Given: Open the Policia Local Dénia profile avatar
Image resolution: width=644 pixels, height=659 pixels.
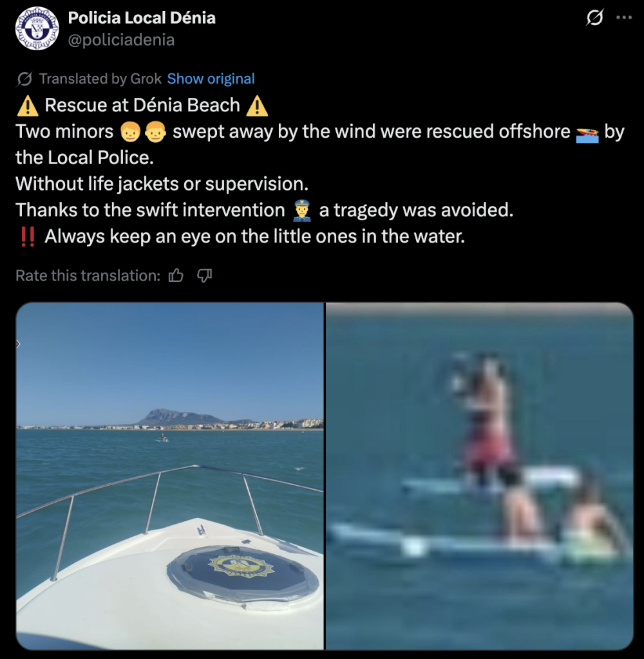Looking at the screenshot, I should [x=37, y=28].
